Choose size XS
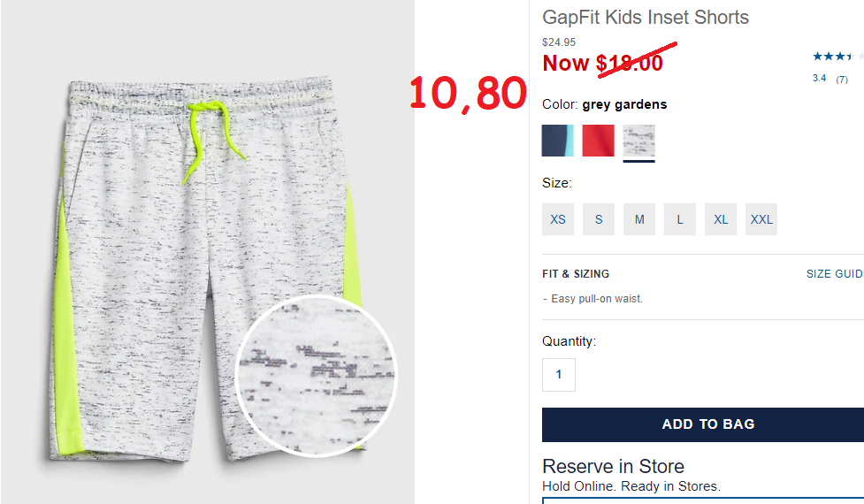This screenshot has height=504, width=864. point(558,219)
